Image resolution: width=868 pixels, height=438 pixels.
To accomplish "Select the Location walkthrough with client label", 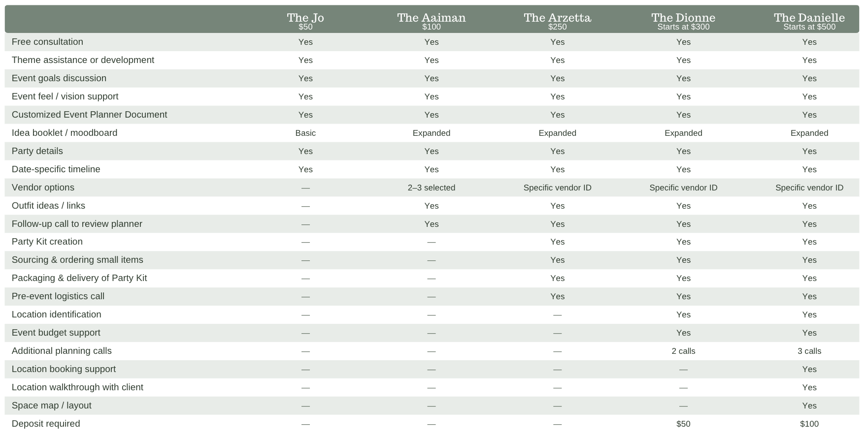I will (77, 387).
